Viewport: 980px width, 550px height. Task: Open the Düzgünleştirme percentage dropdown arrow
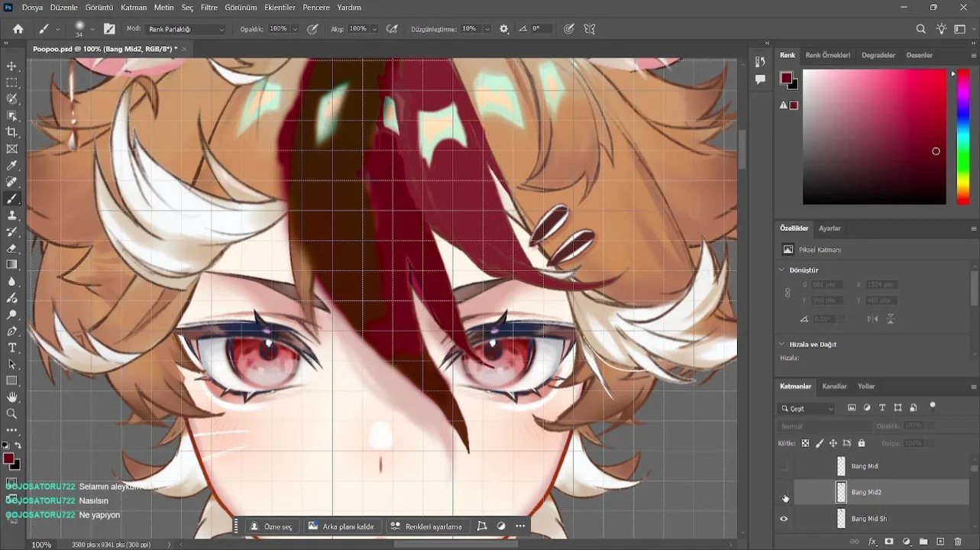(x=487, y=29)
